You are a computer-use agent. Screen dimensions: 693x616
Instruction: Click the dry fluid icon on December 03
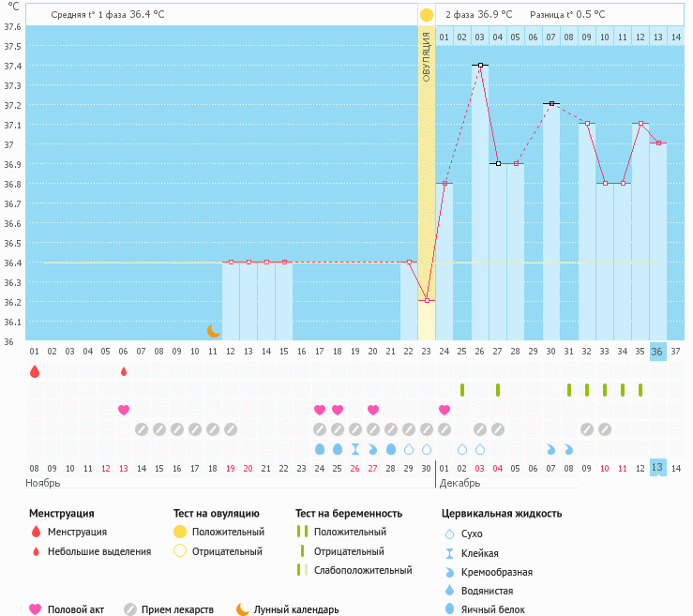point(480,449)
